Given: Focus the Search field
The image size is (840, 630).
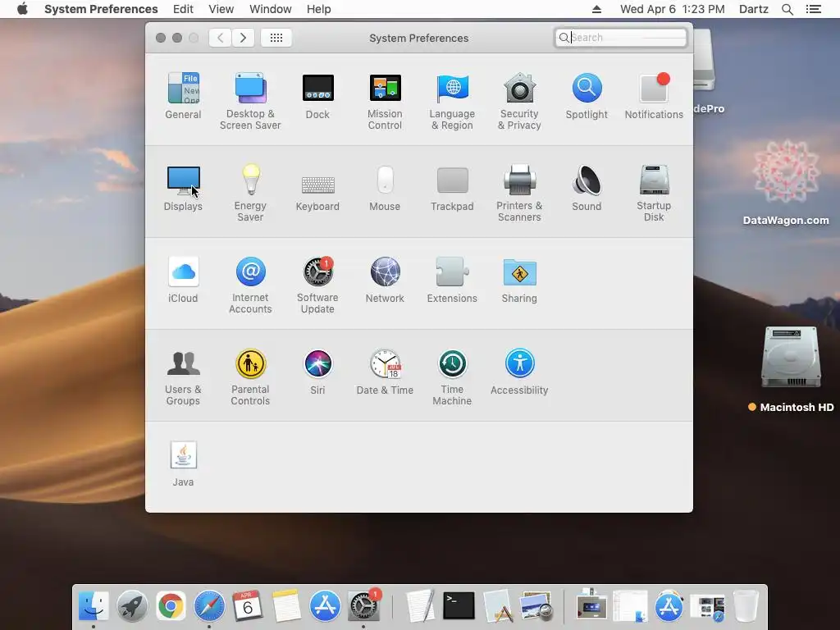Looking at the screenshot, I should (621, 38).
